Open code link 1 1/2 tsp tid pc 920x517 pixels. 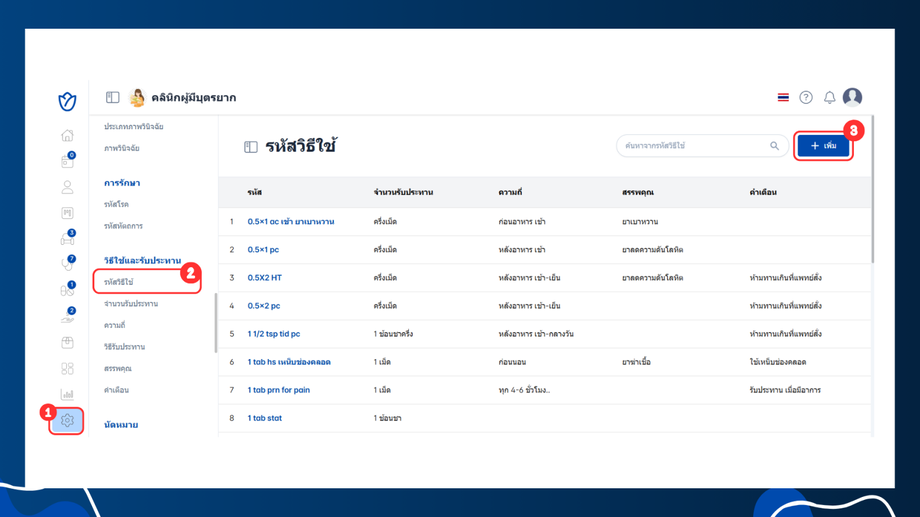click(273, 334)
